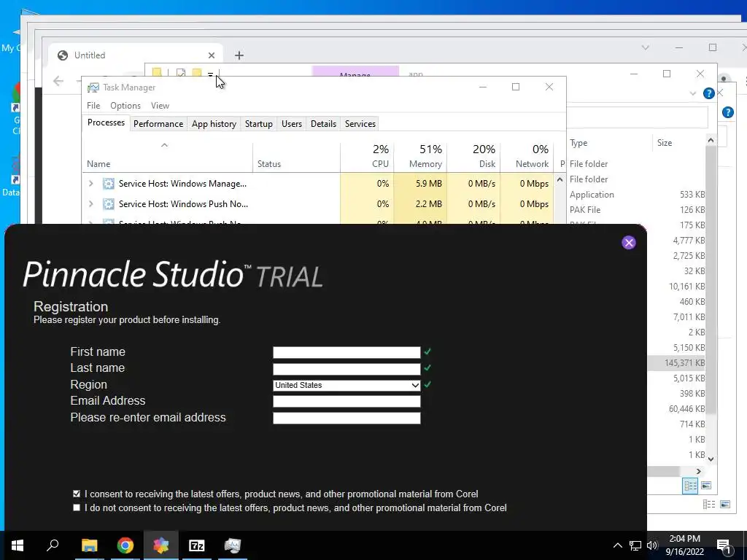
Task: Switch Explorer to details view
Action: pyautogui.click(x=690, y=486)
